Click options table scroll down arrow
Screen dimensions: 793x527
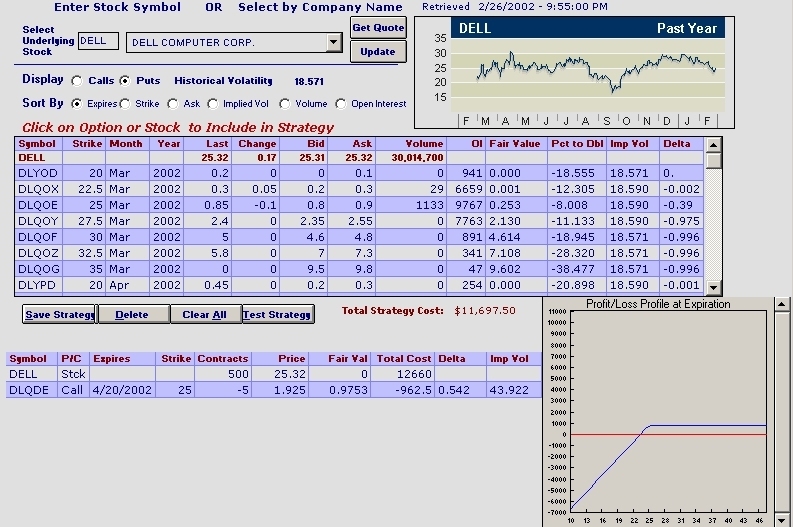pyautogui.click(x=713, y=288)
